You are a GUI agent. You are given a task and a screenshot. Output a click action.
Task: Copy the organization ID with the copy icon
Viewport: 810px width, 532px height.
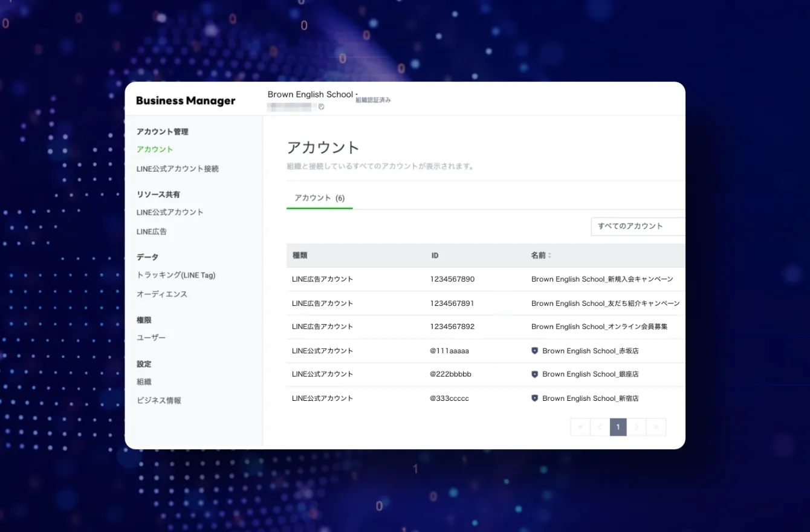322,107
